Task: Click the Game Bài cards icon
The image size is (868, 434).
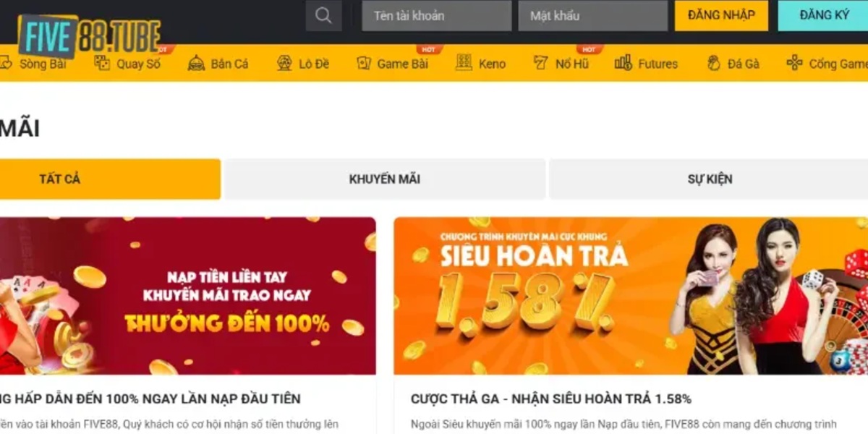Action: click(x=364, y=63)
